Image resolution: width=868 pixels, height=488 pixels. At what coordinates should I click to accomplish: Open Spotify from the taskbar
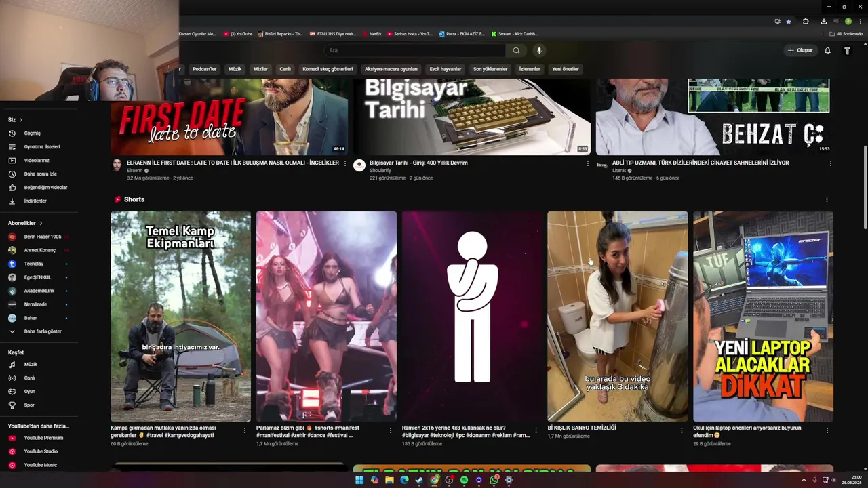pos(464,480)
